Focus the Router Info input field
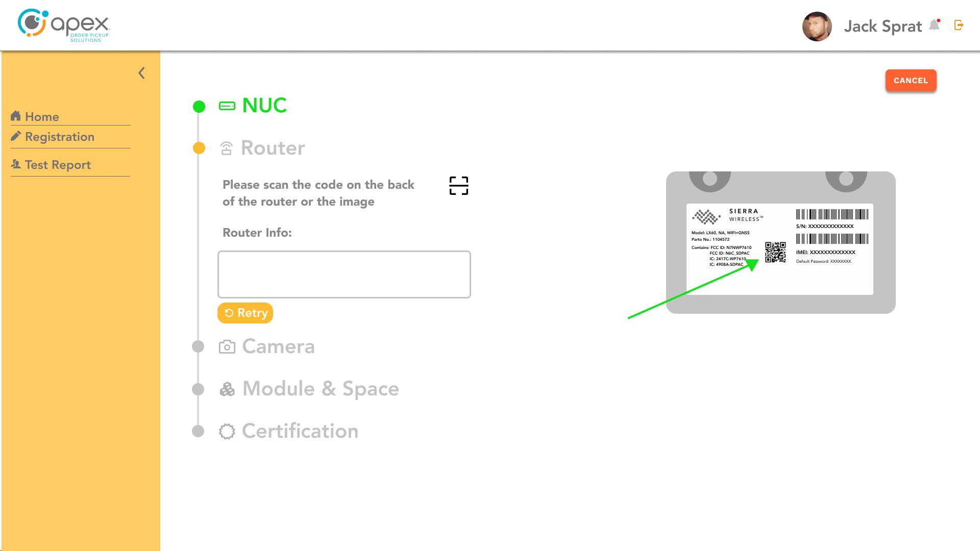The width and height of the screenshot is (980, 551). click(x=344, y=274)
